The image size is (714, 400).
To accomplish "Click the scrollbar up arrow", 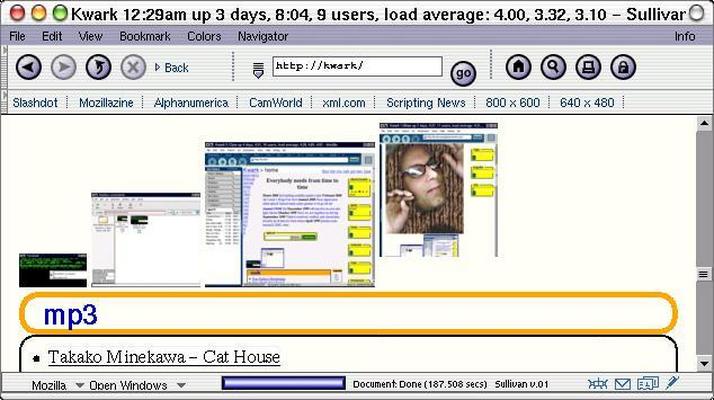I will (x=704, y=123).
